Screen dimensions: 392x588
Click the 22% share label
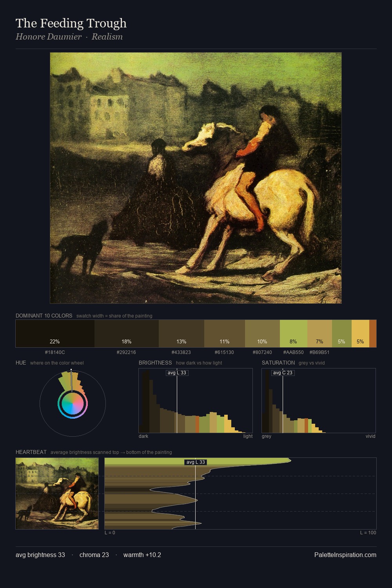click(55, 341)
